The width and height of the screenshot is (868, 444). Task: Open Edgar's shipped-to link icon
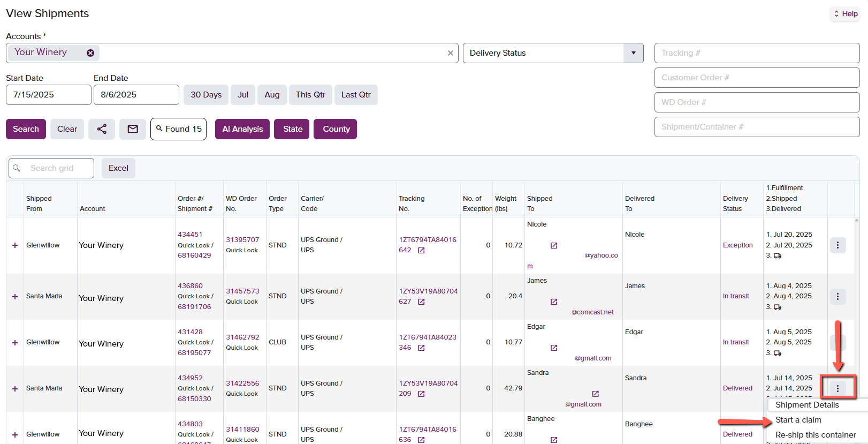coord(554,348)
